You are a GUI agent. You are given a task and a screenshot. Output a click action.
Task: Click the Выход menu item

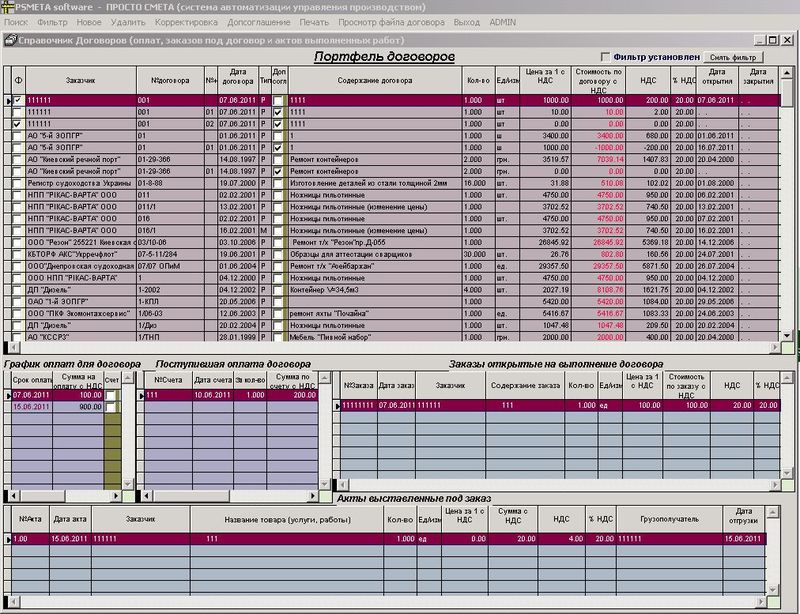(x=467, y=22)
